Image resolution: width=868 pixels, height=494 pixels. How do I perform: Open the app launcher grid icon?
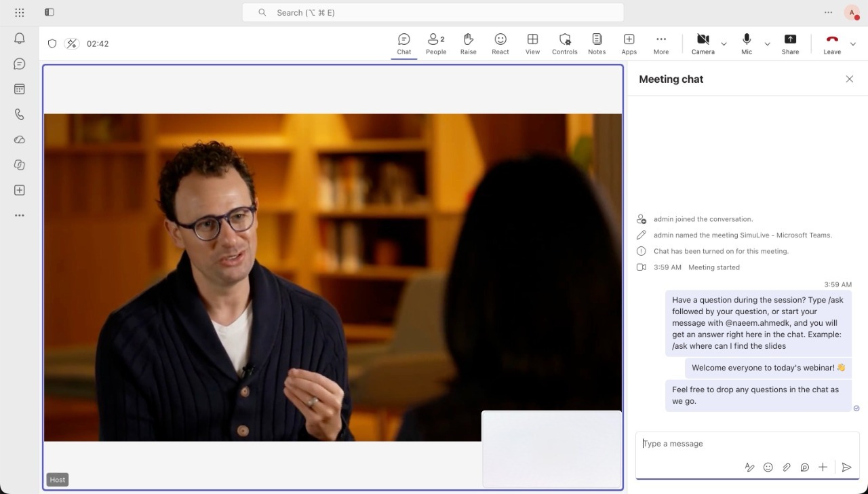click(20, 12)
